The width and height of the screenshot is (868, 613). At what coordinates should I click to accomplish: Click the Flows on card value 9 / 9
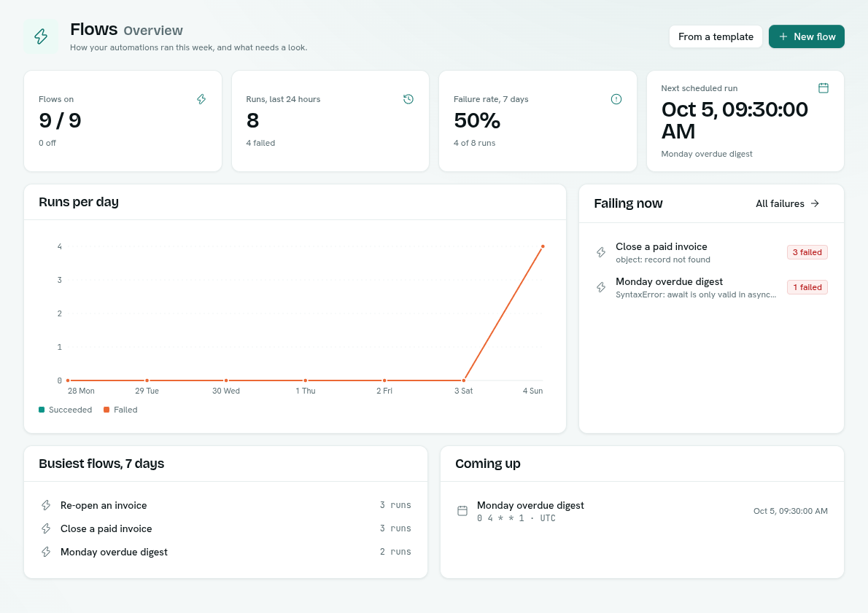click(x=60, y=120)
